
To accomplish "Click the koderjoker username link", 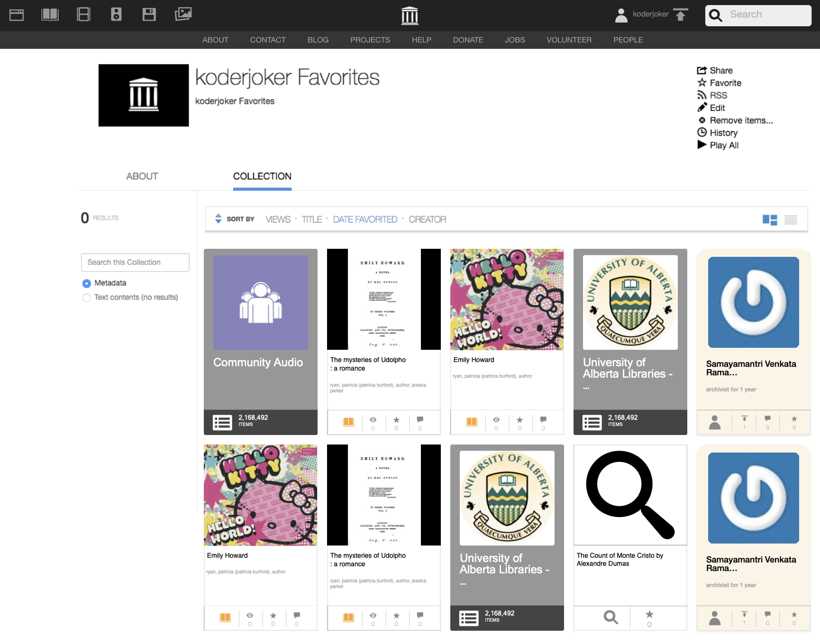I will pyautogui.click(x=651, y=14).
